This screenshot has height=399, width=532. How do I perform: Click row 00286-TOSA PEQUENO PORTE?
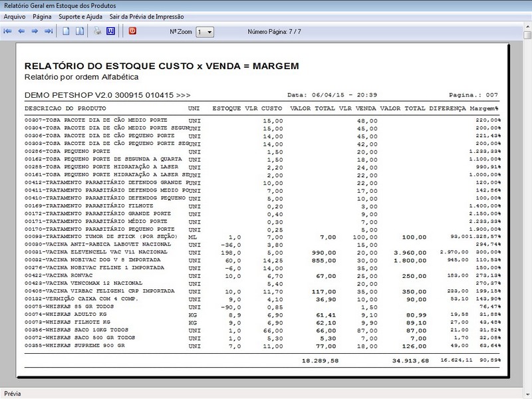pyautogui.click(x=263, y=152)
